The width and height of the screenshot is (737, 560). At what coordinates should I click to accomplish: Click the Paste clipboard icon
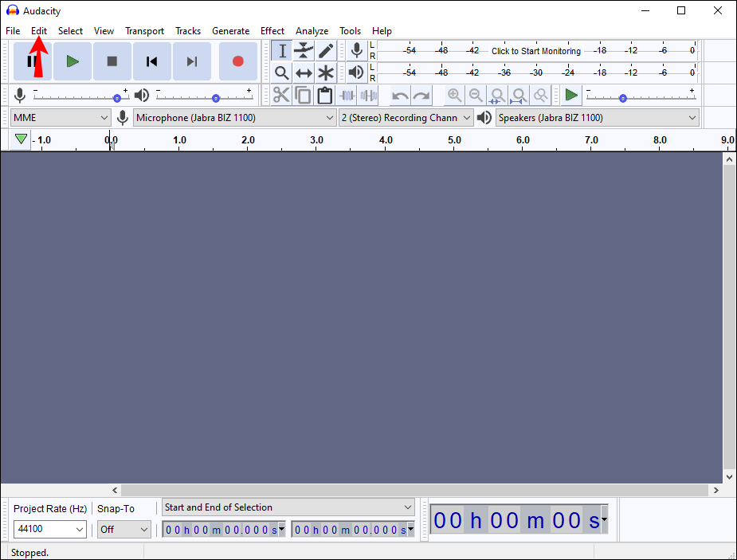[x=324, y=96]
